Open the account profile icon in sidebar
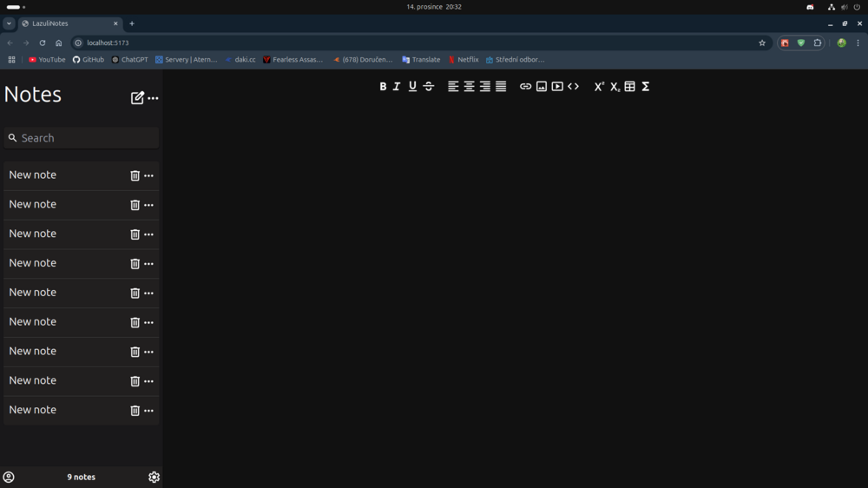Screen dimensions: 868x488 click(9, 477)
